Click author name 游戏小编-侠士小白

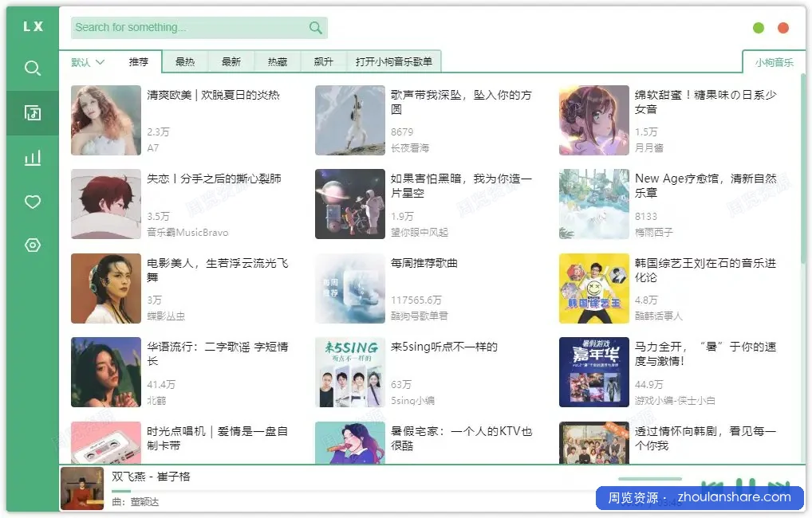coord(675,401)
